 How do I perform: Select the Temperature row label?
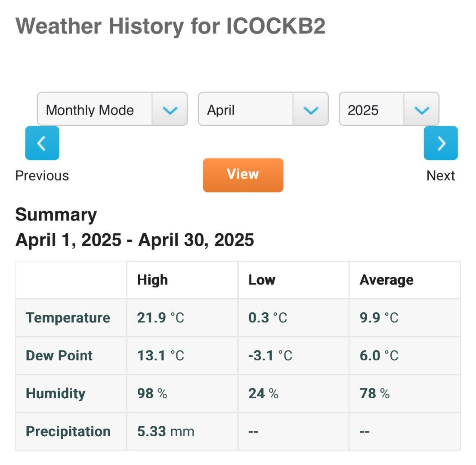click(68, 318)
